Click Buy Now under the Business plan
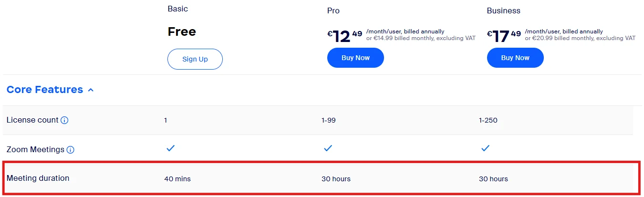This screenshot has height=197, width=644. 515,58
